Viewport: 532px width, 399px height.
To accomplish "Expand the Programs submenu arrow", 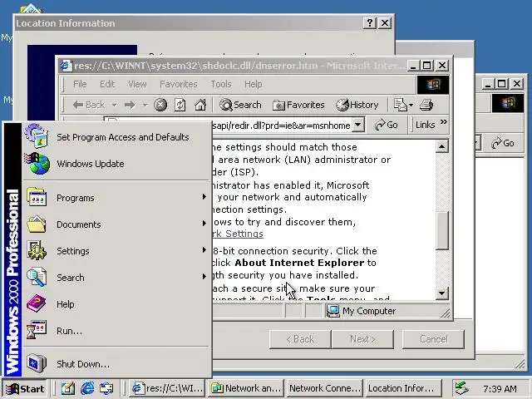I will (x=204, y=197).
